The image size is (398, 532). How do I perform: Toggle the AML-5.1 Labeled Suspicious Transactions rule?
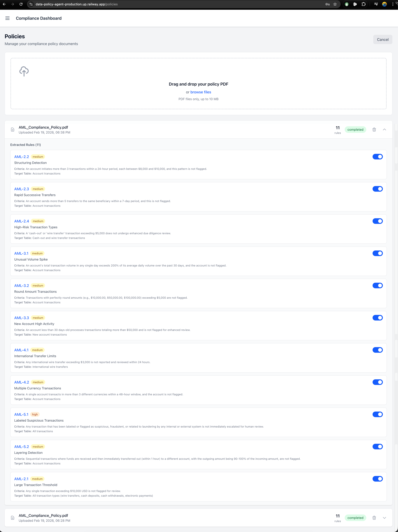coord(378,415)
